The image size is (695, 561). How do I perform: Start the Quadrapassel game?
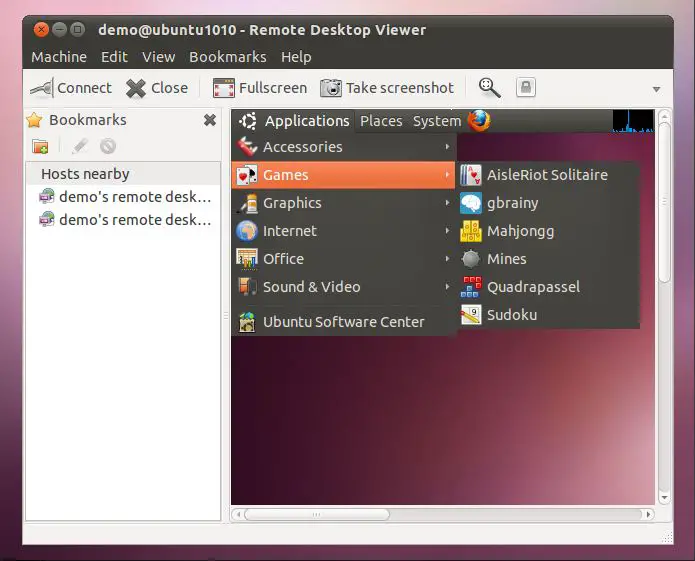(532, 287)
